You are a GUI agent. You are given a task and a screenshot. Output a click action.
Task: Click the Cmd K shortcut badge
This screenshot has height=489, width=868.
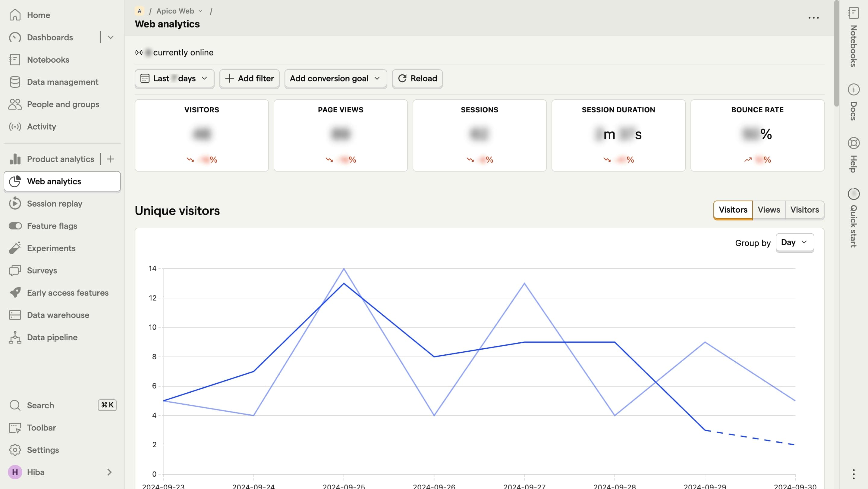(107, 405)
